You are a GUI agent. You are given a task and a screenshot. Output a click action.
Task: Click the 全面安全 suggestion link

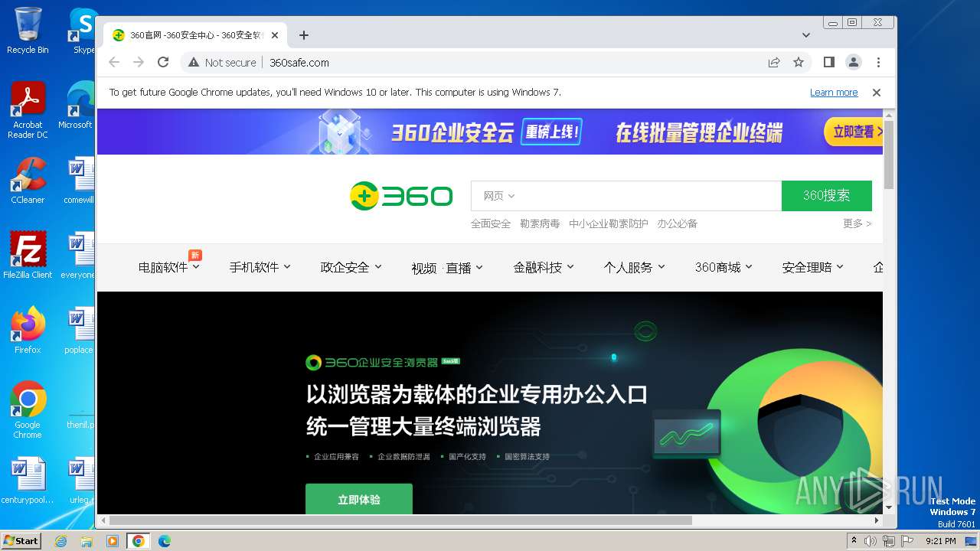coord(491,223)
